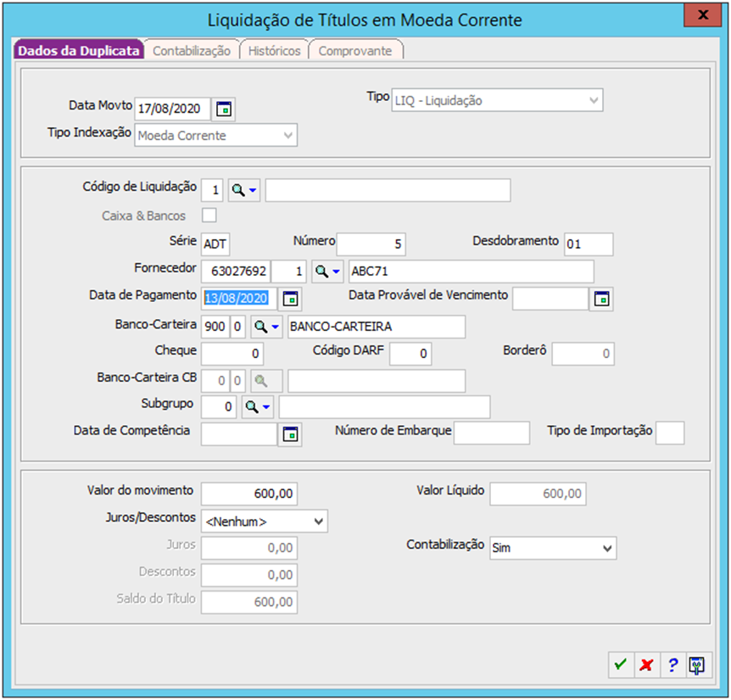Click the Número field showing 5
This screenshot has height=700, width=731.
click(371, 244)
